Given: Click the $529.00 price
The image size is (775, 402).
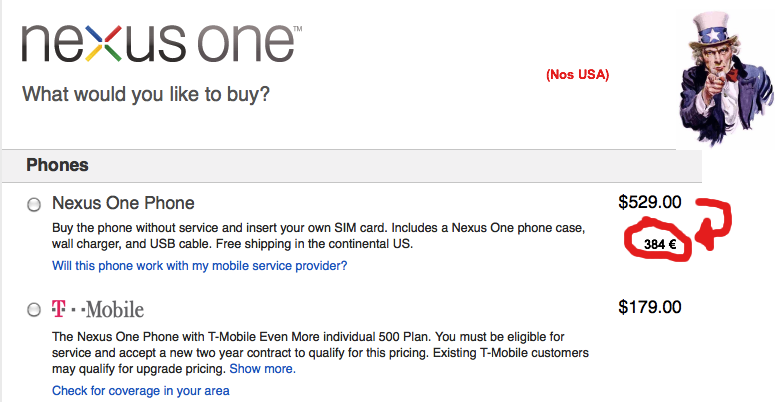Looking at the screenshot, I should (x=649, y=202).
